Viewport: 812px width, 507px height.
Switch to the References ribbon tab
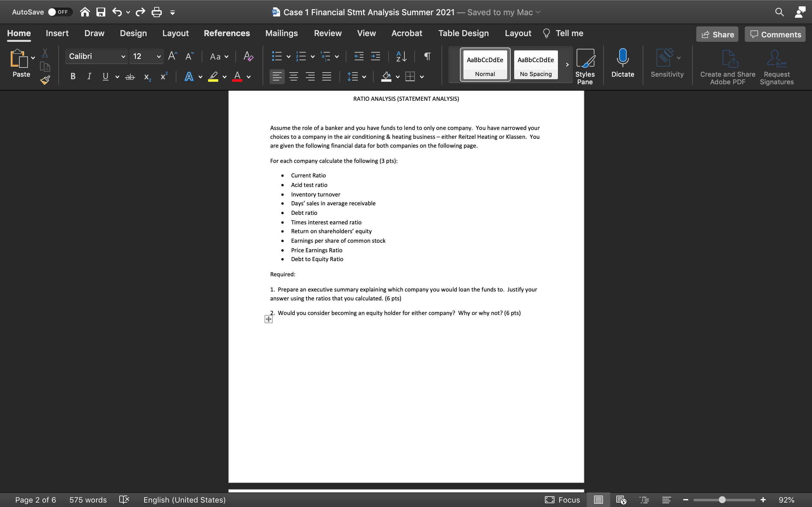coord(227,33)
